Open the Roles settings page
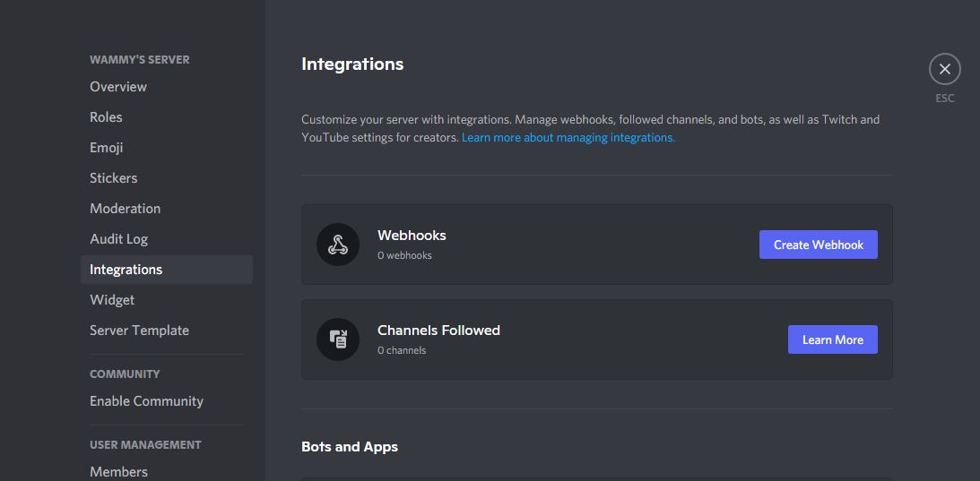 click(166, 117)
